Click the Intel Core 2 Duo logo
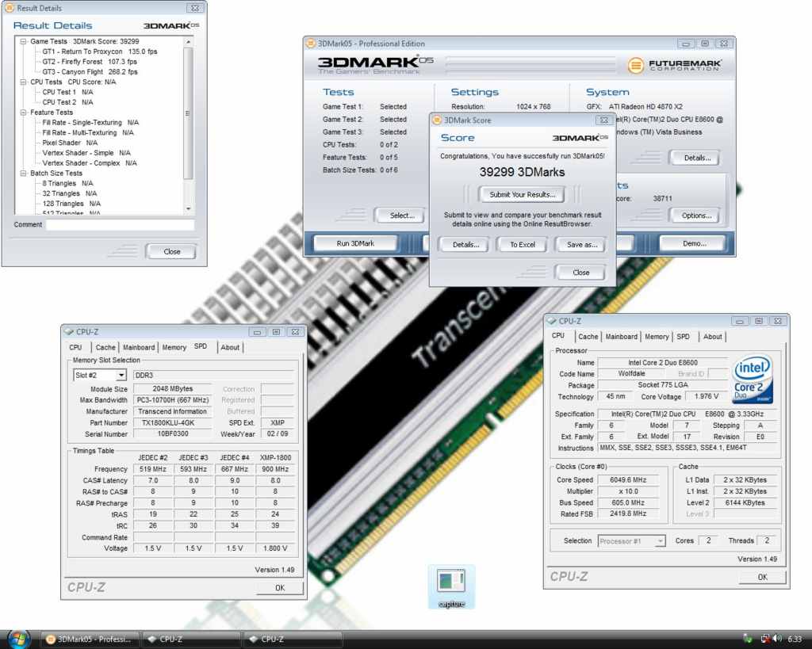Screen dimensions: 812x649 point(753,379)
